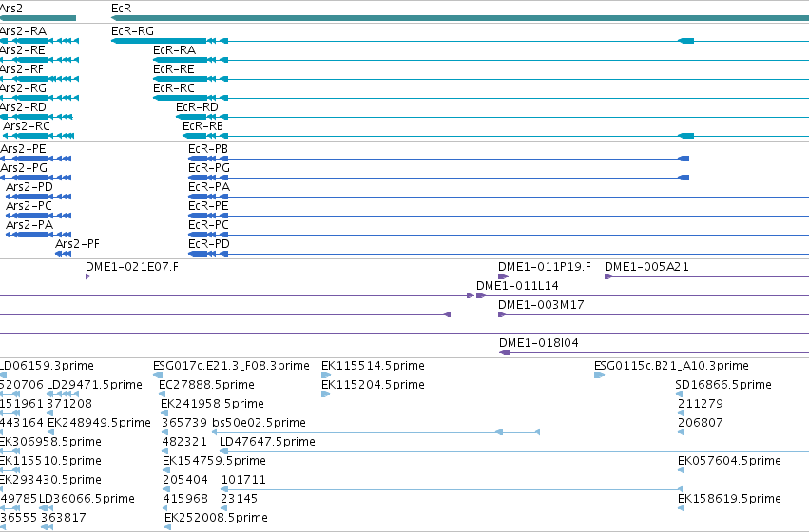This screenshot has height=532, width=809.
Task: Choose the EcR-PC protein label
Action: tap(208, 225)
